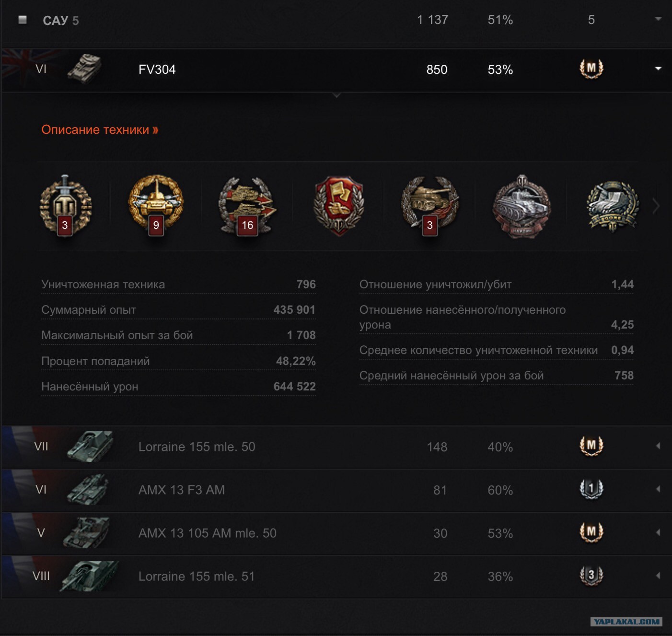Image resolution: width=672 pixels, height=636 pixels.
Task: Click the class 3 badge of Lorraine 155 mle. 51
Action: pyautogui.click(x=591, y=576)
